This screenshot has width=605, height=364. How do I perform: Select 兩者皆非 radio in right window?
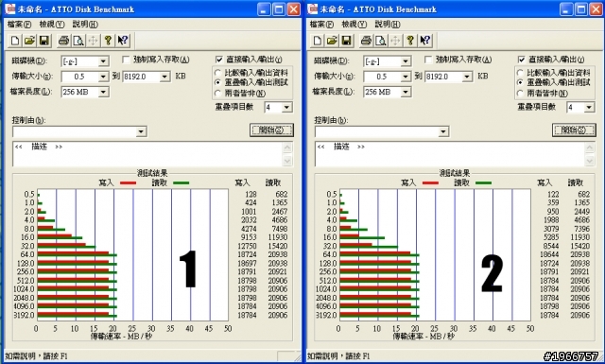[521, 93]
